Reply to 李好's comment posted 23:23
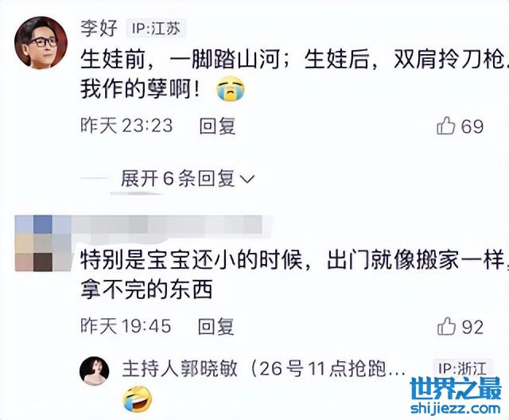 (217, 126)
